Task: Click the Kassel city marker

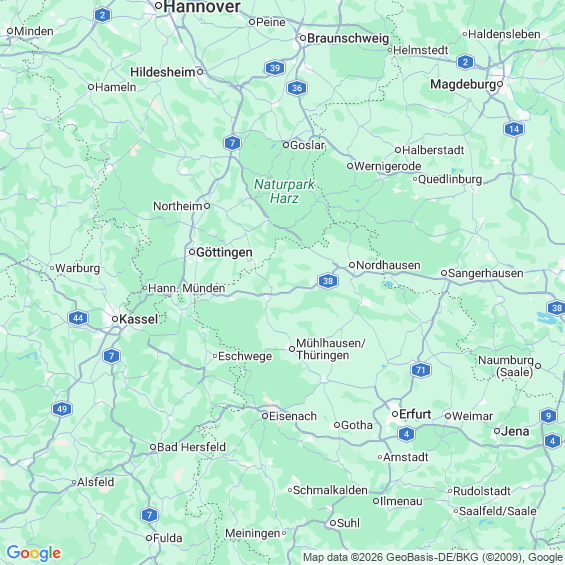Action: click(x=115, y=319)
